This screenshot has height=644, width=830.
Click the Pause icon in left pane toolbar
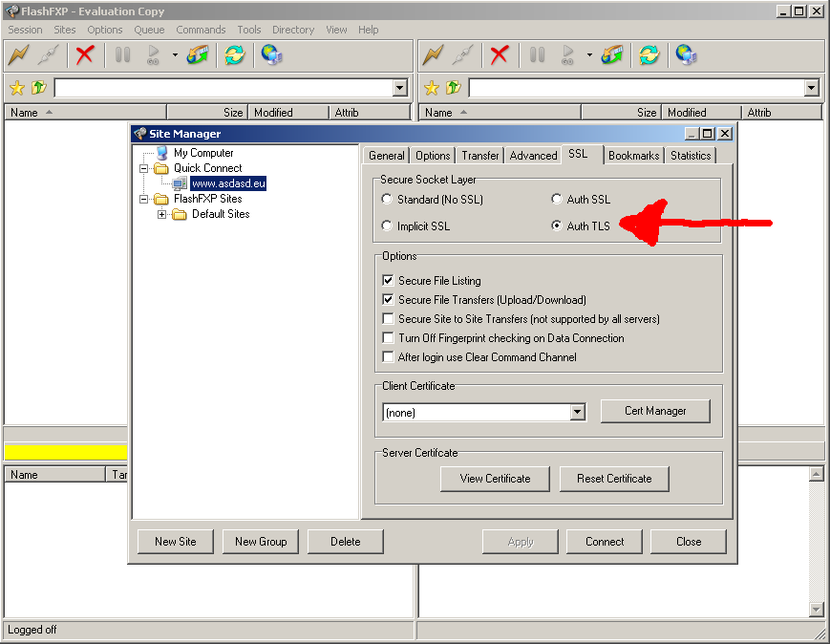point(123,54)
